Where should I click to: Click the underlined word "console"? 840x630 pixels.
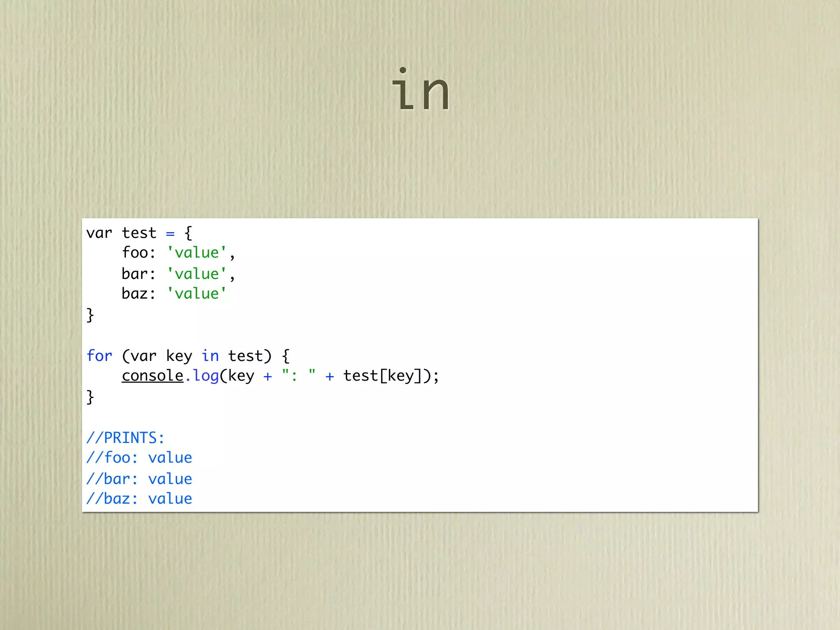153,376
